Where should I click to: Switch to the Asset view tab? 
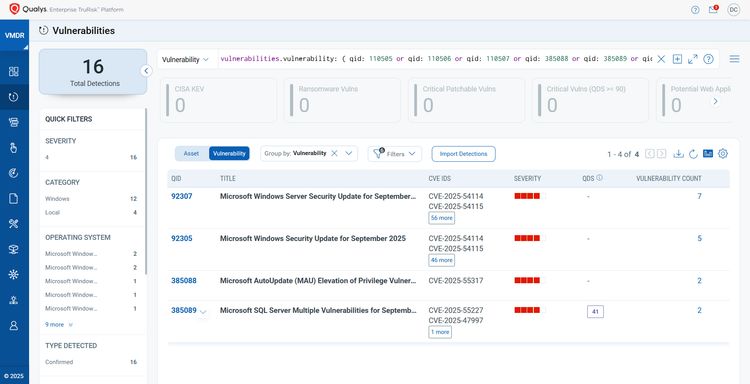pyautogui.click(x=191, y=154)
